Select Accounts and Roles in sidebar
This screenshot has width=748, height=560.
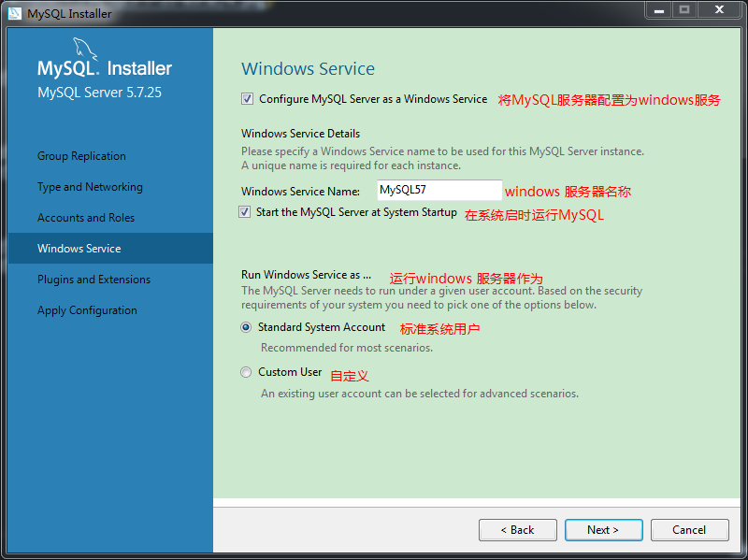coord(86,218)
